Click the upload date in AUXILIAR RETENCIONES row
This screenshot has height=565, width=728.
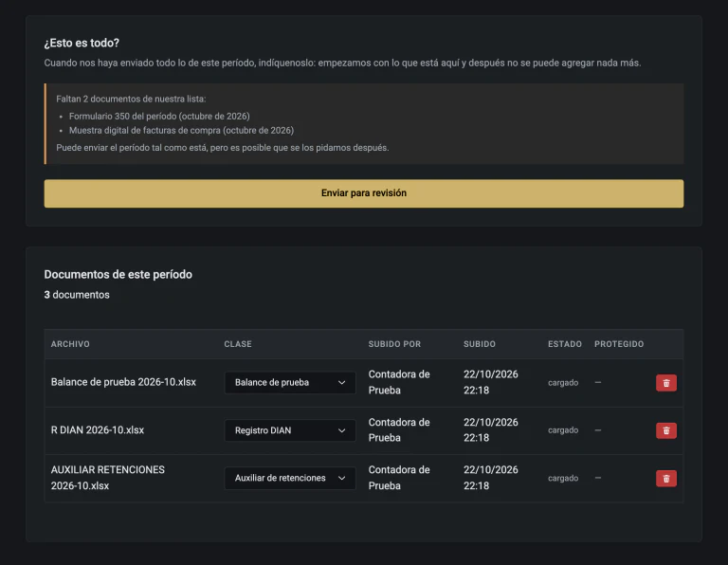[x=490, y=478]
